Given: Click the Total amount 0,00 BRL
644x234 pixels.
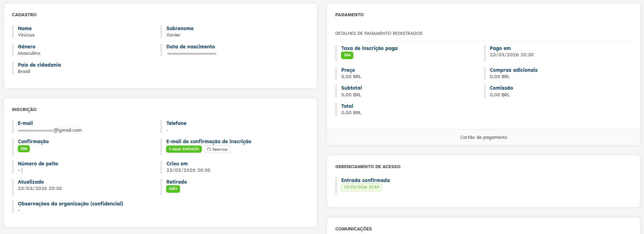Looking at the screenshot, I should [351, 113].
